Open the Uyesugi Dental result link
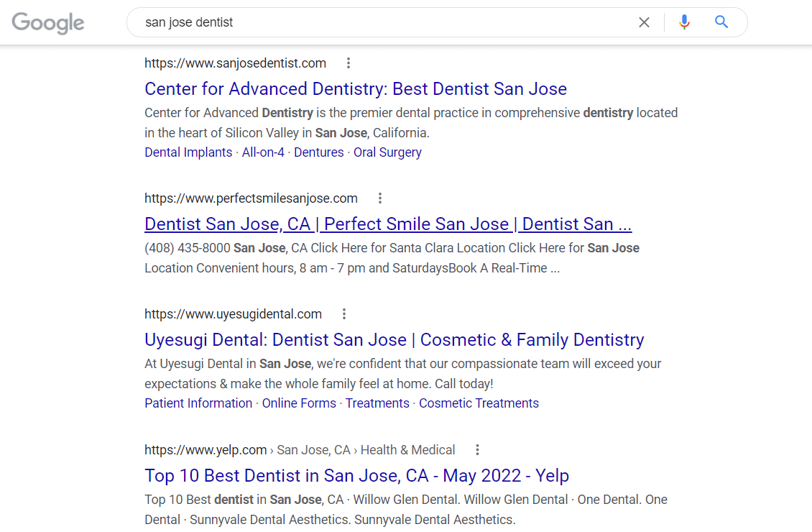This screenshot has height=532, width=812. [394, 339]
